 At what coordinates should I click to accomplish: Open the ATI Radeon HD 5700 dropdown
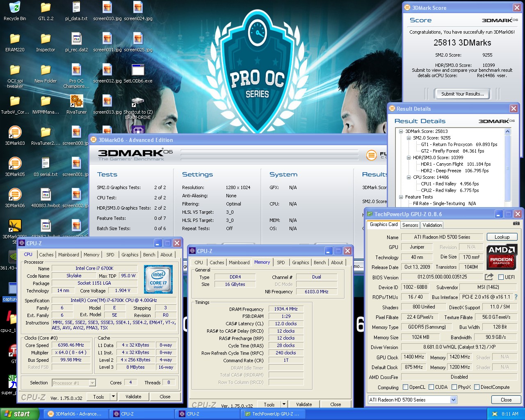point(412,399)
